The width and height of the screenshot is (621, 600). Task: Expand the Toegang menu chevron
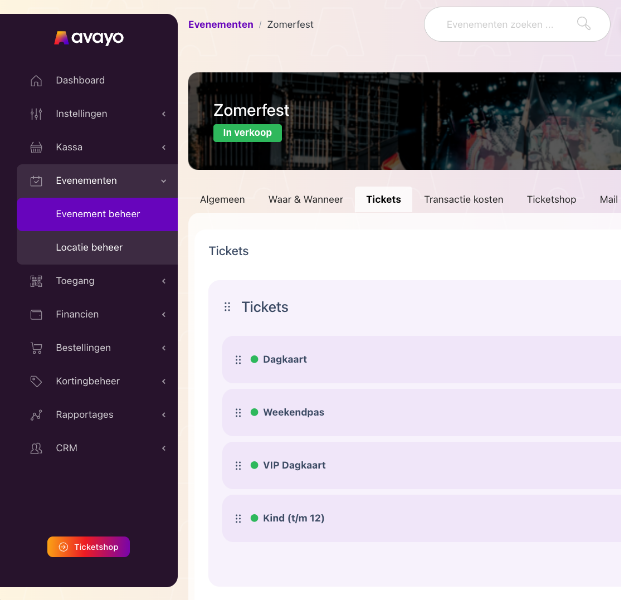pyautogui.click(x=164, y=281)
